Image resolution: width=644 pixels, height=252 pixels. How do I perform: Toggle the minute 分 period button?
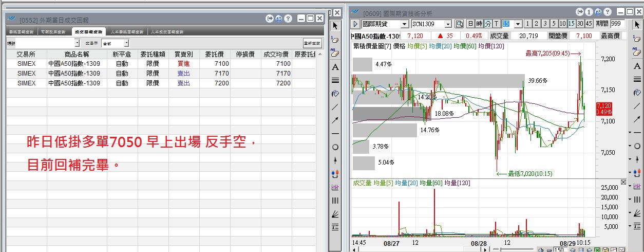pos(487,24)
